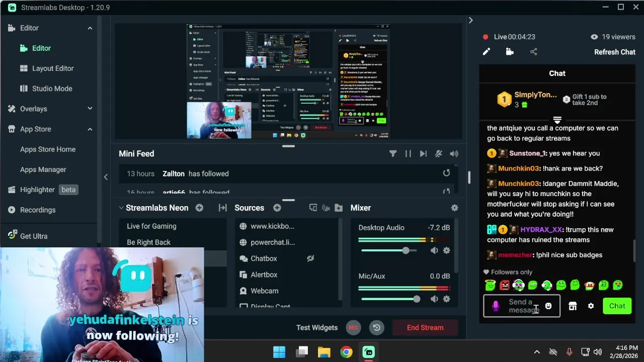The width and height of the screenshot is (644, 362).
Task: Skip the current alert in Mini Feed
Action: (x=423, y=154)
